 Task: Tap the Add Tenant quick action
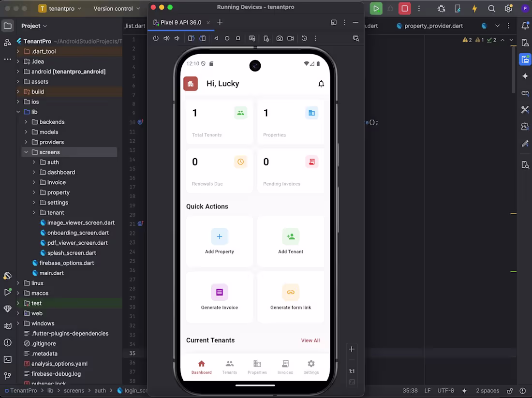coord(291,241)
